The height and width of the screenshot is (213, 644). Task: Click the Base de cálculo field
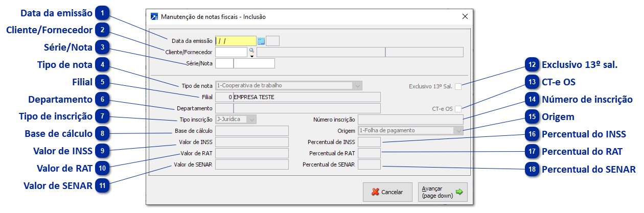pos(252,131)
